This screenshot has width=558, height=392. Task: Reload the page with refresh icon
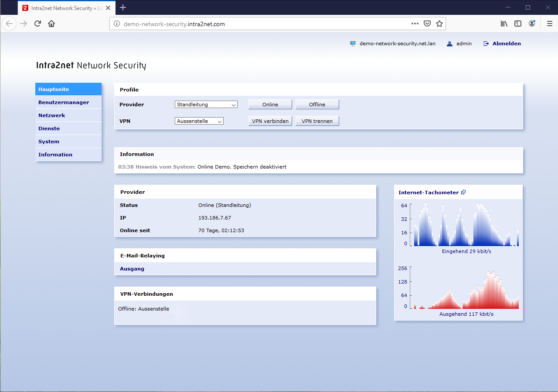click(x=37, y=24)
